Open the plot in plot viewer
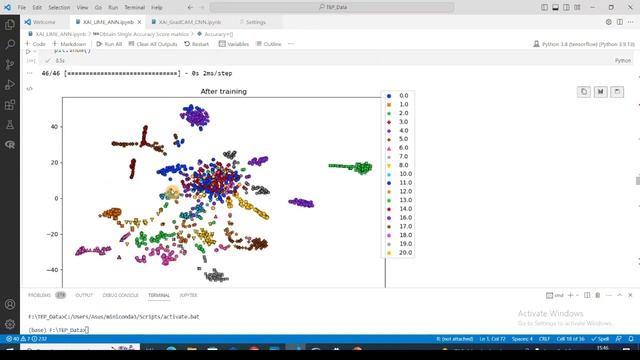 click(600, 91)
